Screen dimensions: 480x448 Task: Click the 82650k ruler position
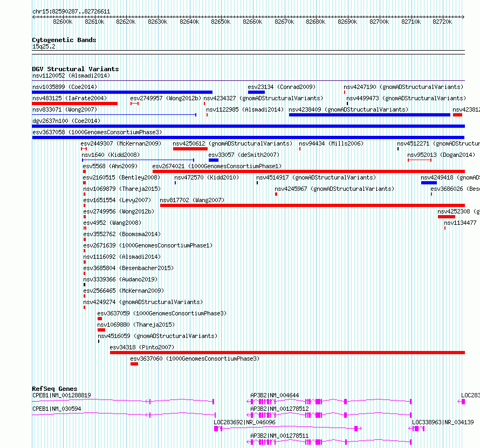[221, 22]
